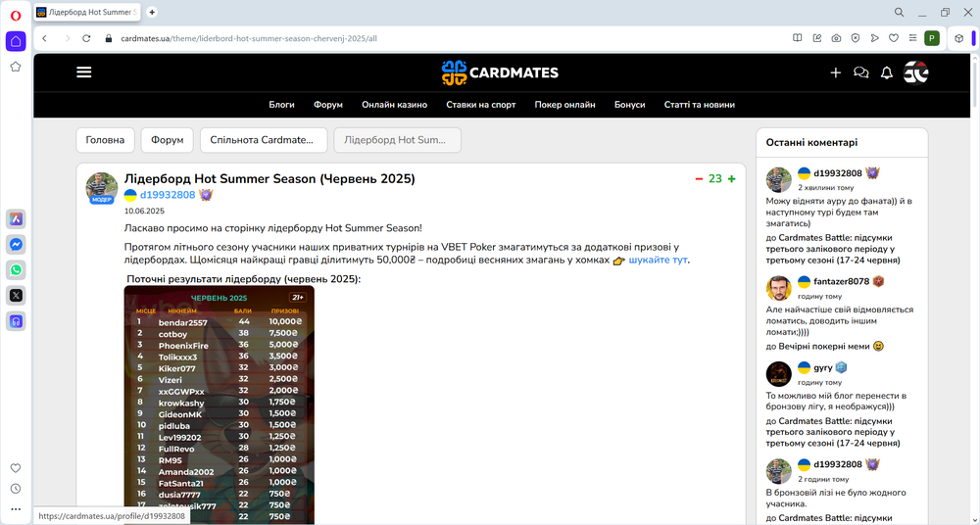The image size is (980, 525).
Task: Send page via My Flow arrow icon
Action: click(875, 38)
